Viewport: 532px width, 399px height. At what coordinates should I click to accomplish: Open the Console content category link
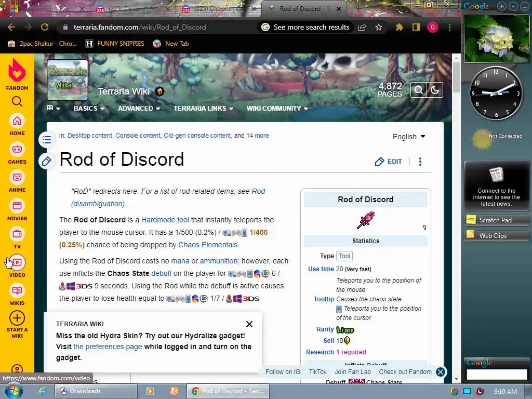coord(138,136)
